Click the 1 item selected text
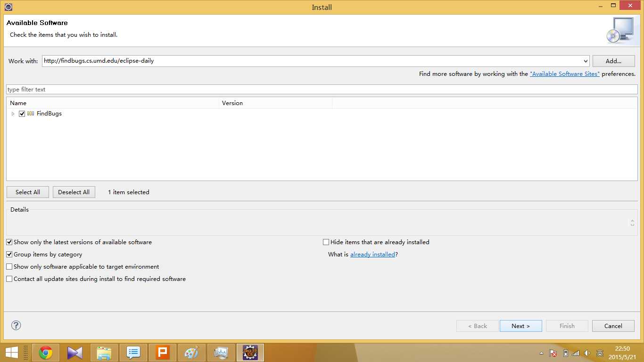This screenshot has width=644, height=362. (129, 192)
